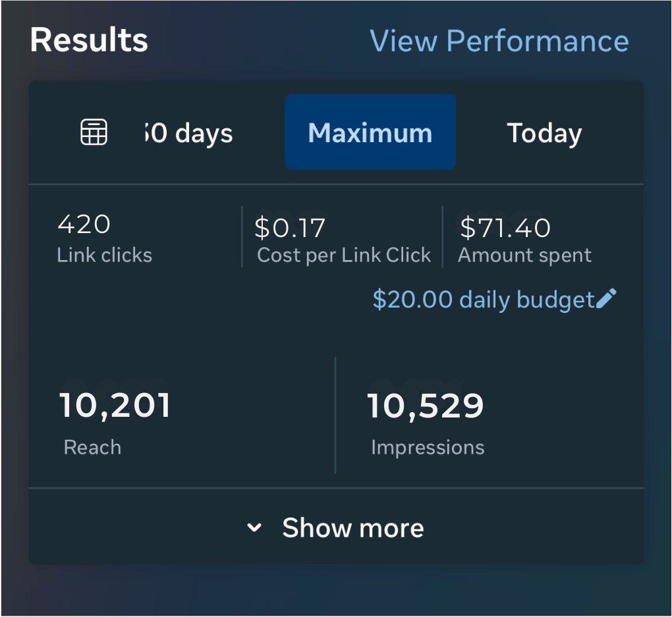Screen dimensions: 672x617
Task: Select the Cost per Link Click label
Action: (343, 255)
